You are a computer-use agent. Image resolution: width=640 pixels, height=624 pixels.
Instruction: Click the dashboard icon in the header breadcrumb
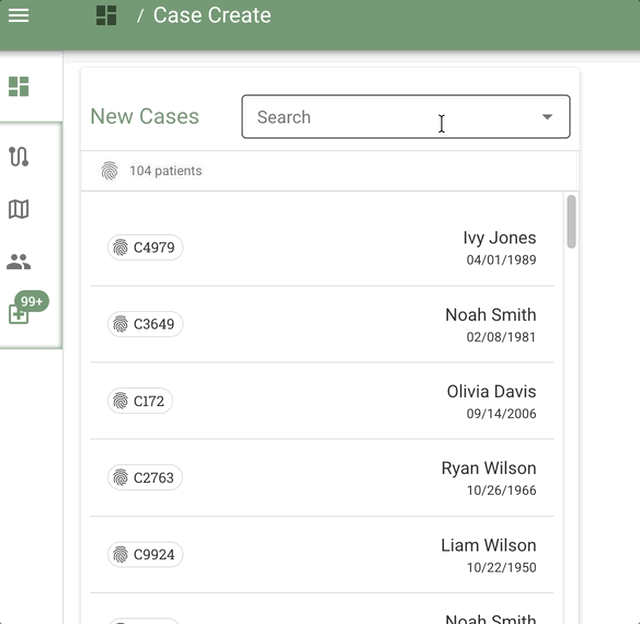coord(106,15)
